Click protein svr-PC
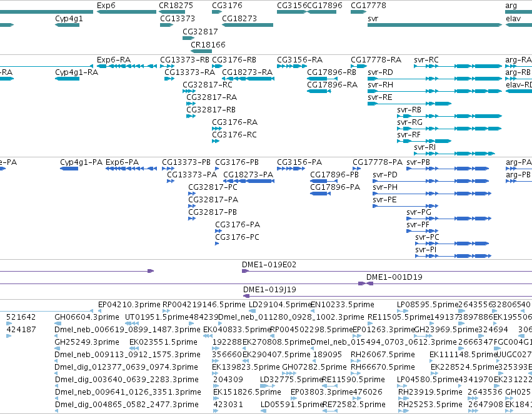 (x=452, y=244)
